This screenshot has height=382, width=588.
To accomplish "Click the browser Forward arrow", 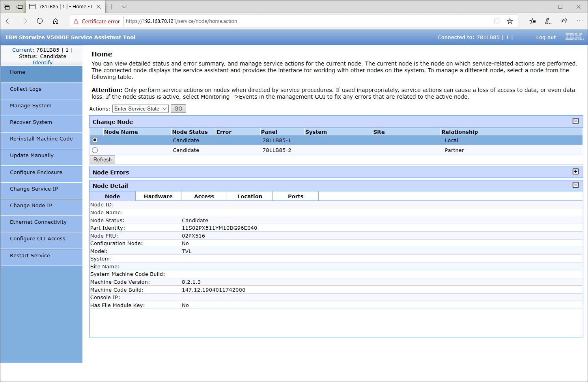I will coord(24,21).
